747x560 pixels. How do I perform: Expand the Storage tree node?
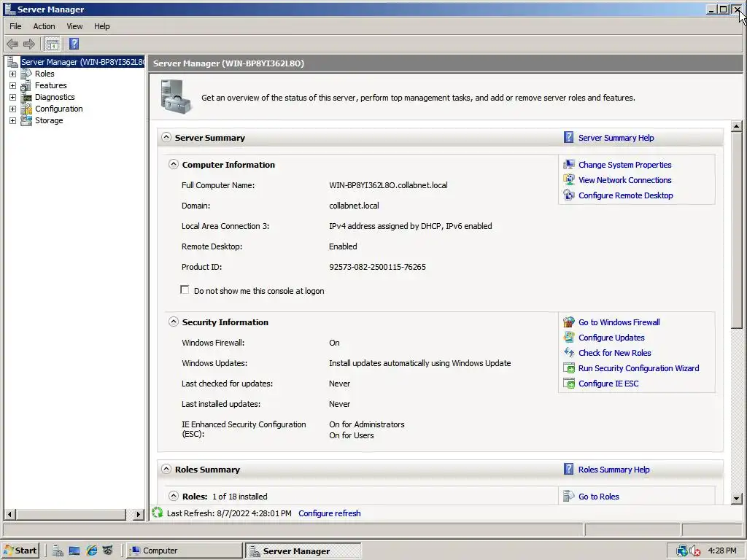pyautogui.click(x=13, y=121)
